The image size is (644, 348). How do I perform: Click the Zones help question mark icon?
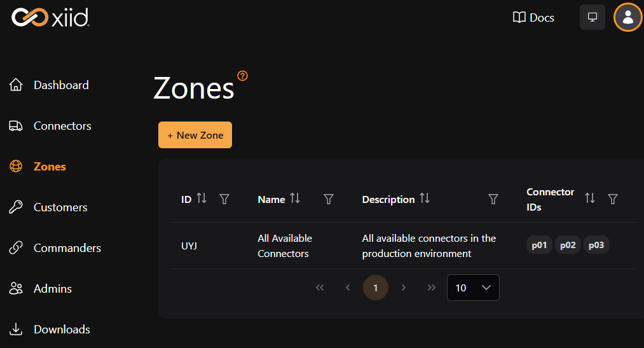[x=242, y=76]
